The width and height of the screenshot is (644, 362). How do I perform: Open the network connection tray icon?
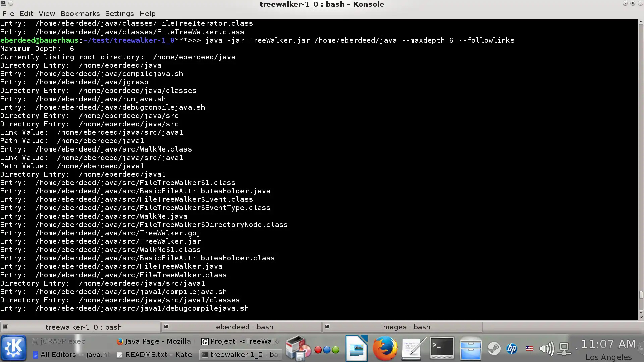tap(564, 349)
